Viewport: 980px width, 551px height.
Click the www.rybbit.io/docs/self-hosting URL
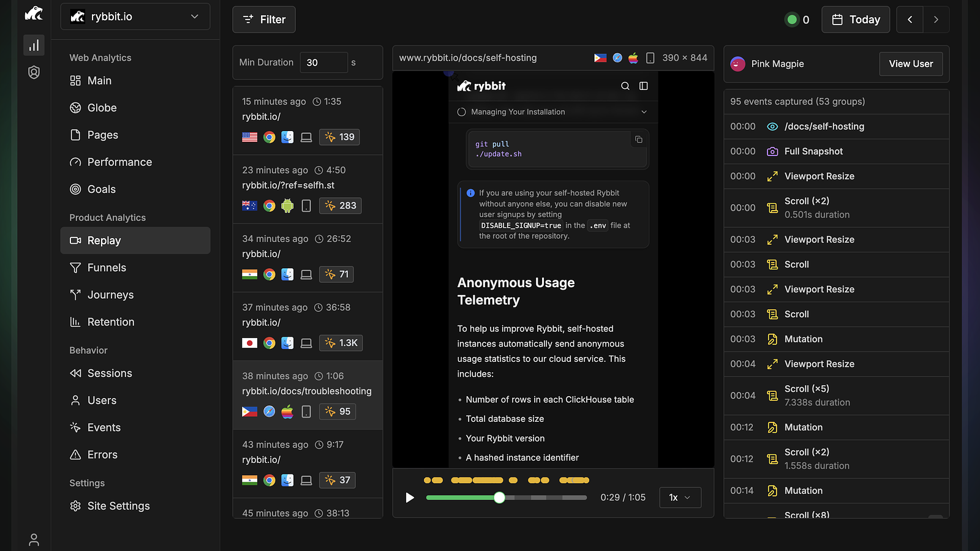(x=468, y=58)
